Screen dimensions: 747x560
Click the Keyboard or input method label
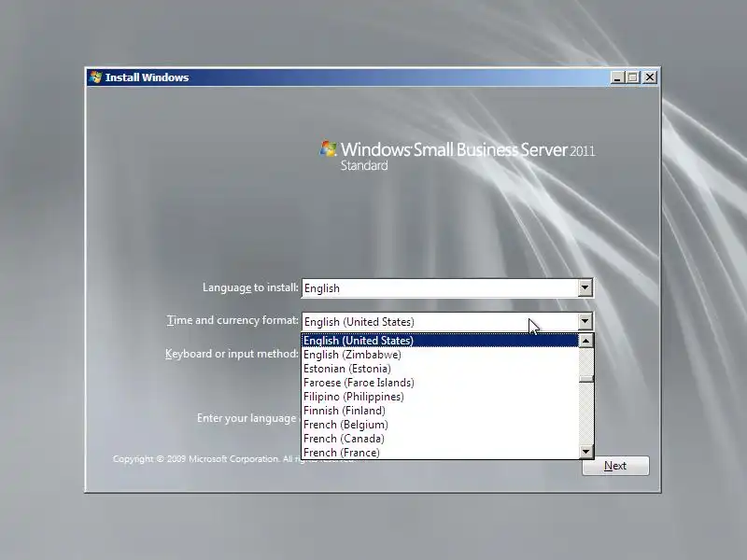tap(232, 354)
